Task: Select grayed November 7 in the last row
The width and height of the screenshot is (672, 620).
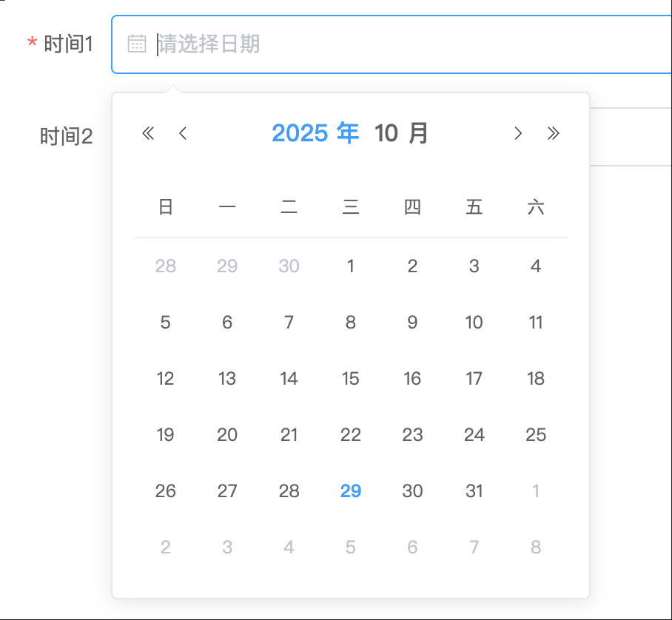Action: [474, 547]
